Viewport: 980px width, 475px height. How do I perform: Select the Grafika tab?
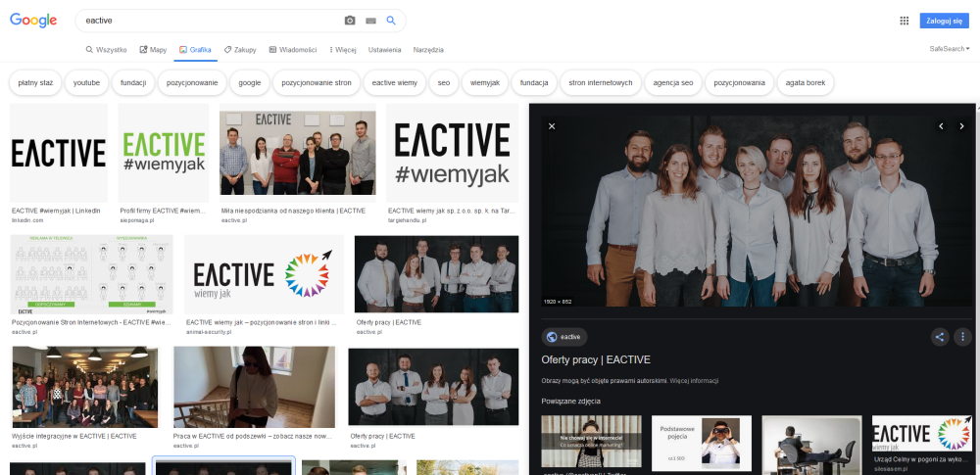195,50
